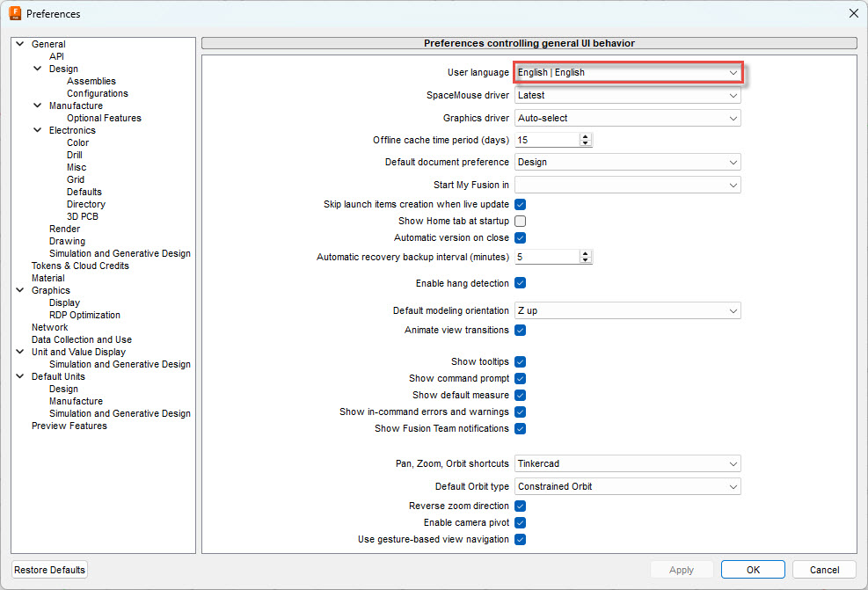Toggle Automatic version on close checkbox
868x590 pixels.
(520, 237)
